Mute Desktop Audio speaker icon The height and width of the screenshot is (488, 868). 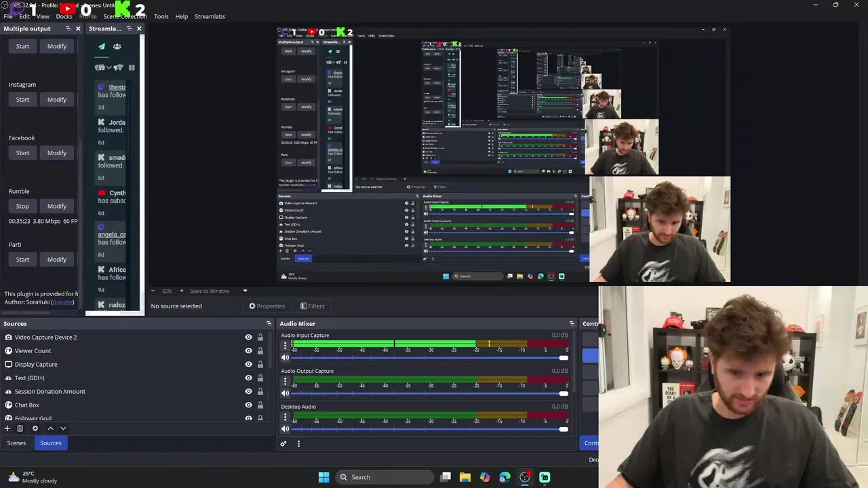[x=285, y=428]
